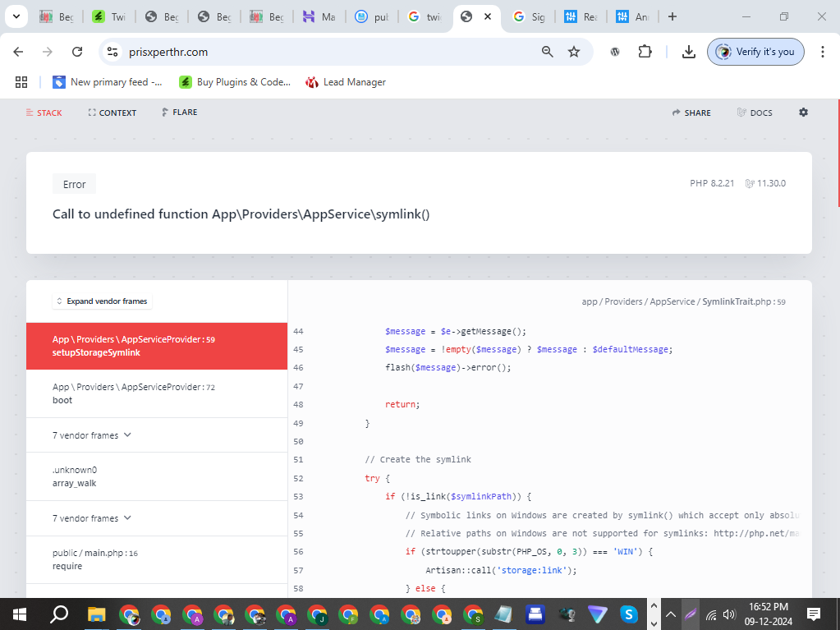This screenshot has height=630, width=840.
Task: Switch to the Rea browser tab
Action: pyautogui.click(x=581, y=16)
